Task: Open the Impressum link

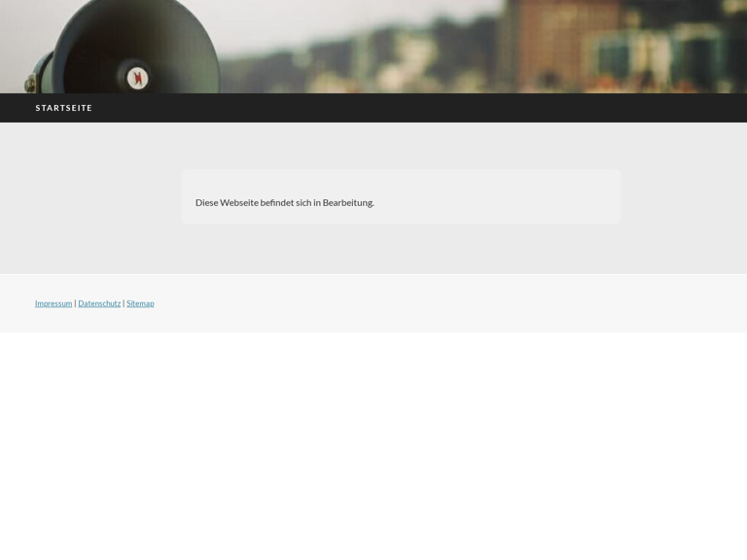Action: pyautogui.click(x=53, y=303)
